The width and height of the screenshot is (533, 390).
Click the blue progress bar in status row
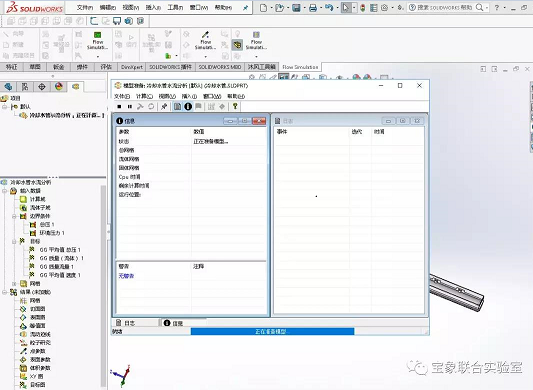[x=272, y=331]
